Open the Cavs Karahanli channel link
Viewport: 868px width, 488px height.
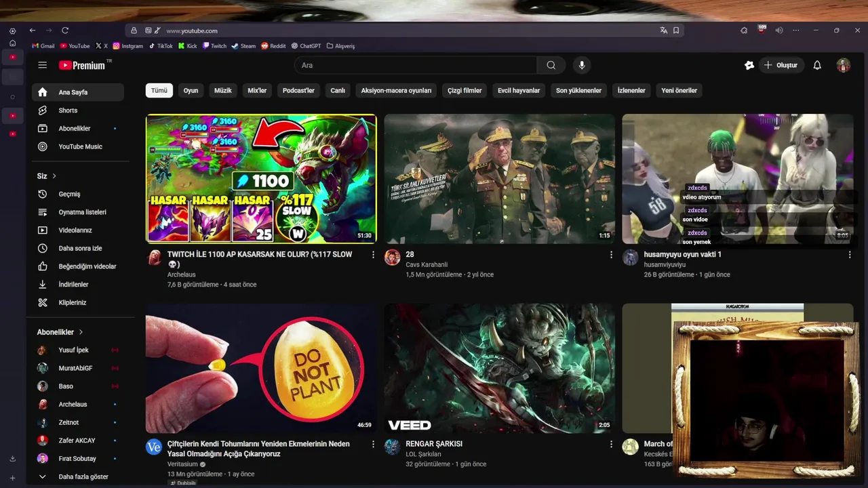[427, 264]
